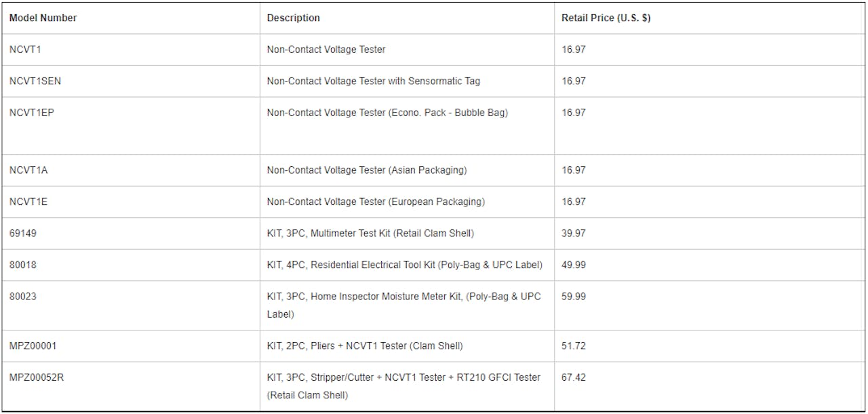868x414 pixels.
Task: Select model number 69149
Action: (23, 233)
